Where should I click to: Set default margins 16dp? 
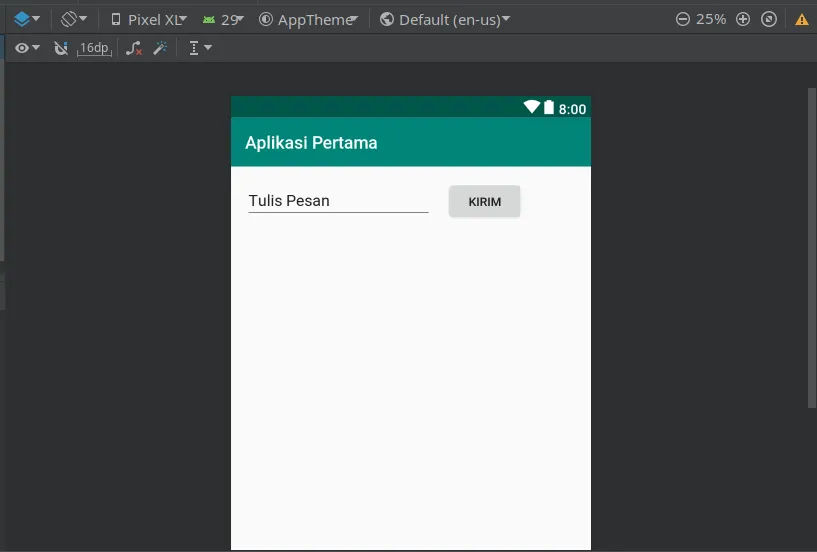(x=94, y=48)
